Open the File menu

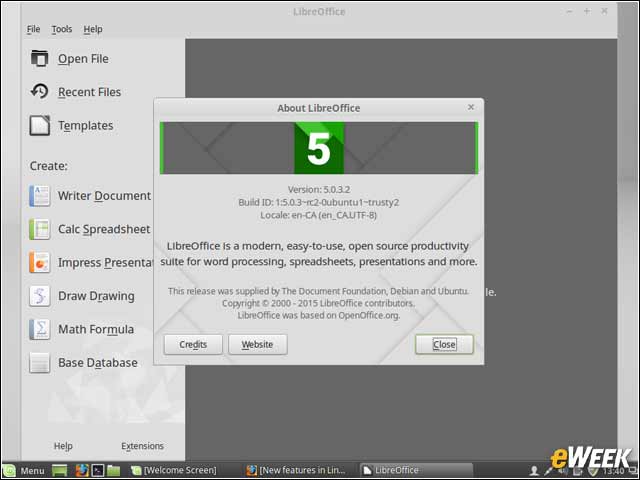[x=33, y=29]
